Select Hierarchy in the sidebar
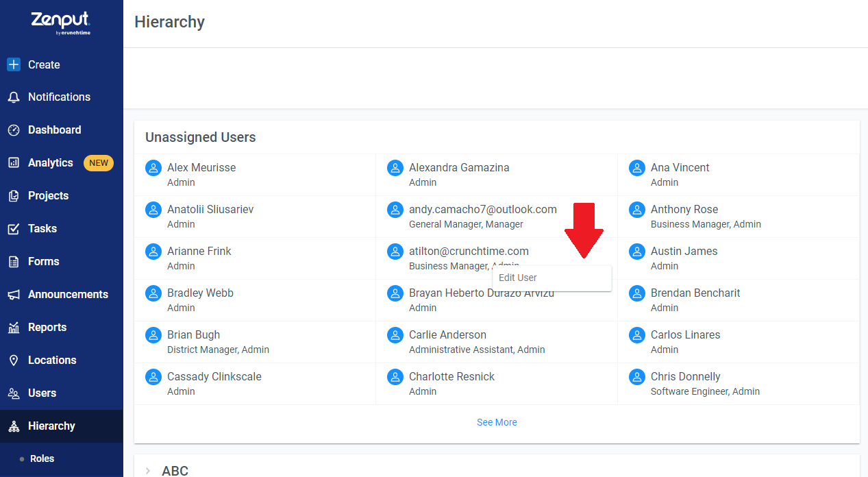Screen dimensions: 868x477 pos(62,426)
